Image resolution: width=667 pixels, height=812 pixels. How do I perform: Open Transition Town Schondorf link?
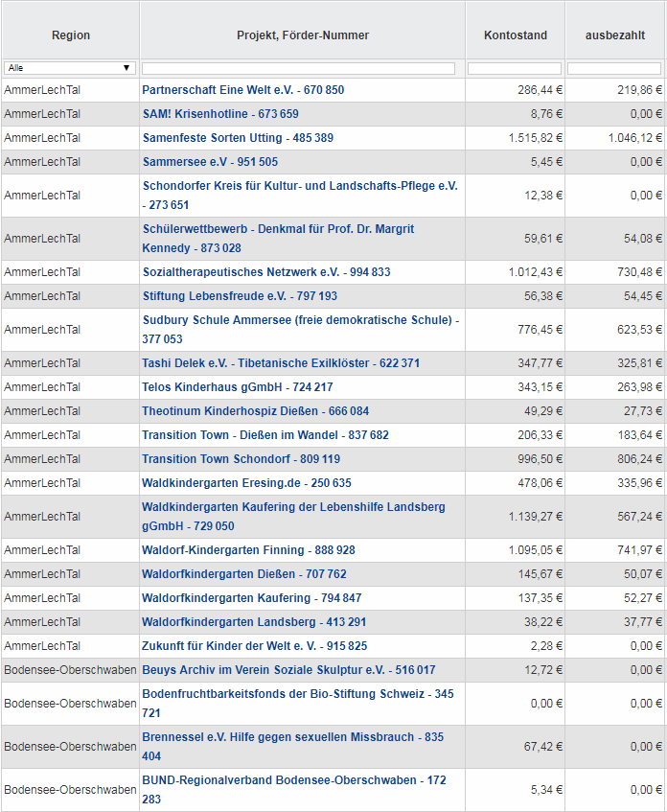coord(241,459)
